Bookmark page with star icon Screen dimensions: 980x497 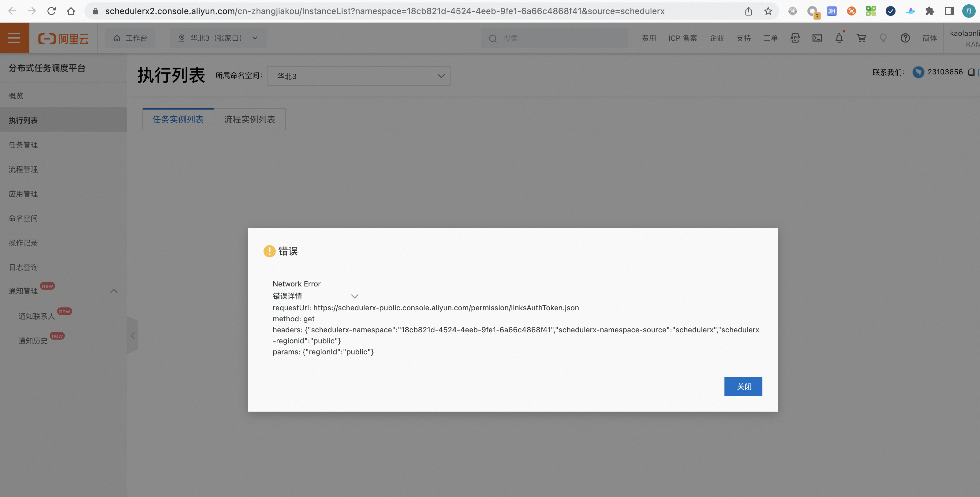click(768, 11)
